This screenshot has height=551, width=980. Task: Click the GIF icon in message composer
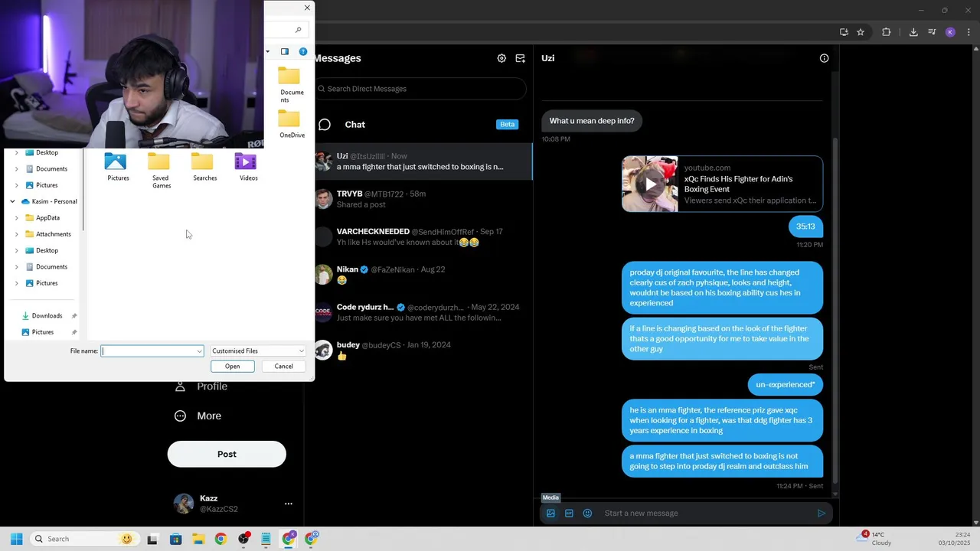click(569, 514)
